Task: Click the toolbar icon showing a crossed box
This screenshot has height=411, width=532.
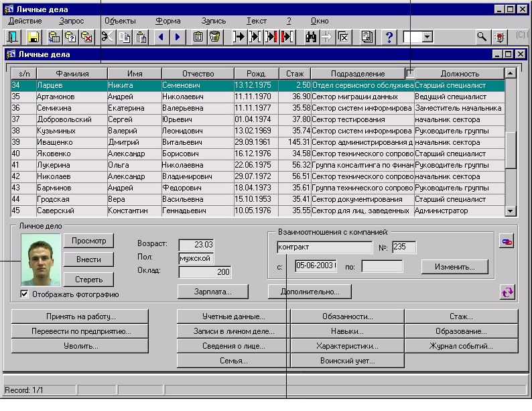Action: pyautogui.click(x=343, y=37)
